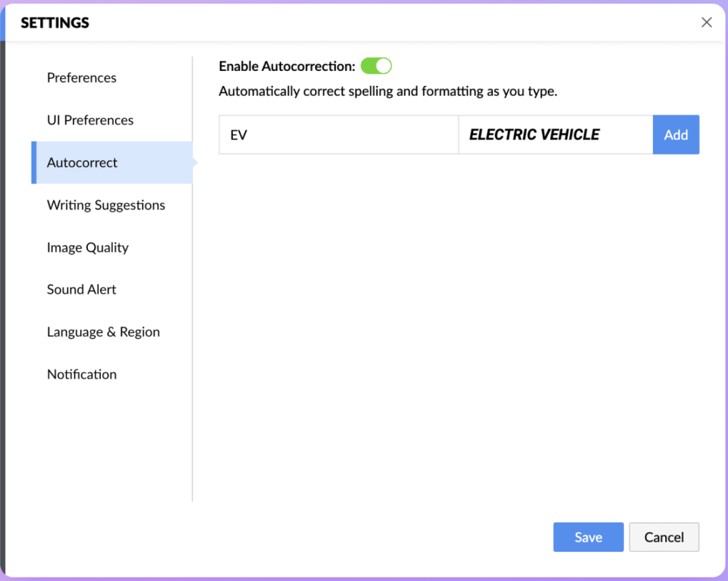Select the Autocorrect sidebar item
The width and height of the screenshot is (728, 581).
click(x=112, y=162)
